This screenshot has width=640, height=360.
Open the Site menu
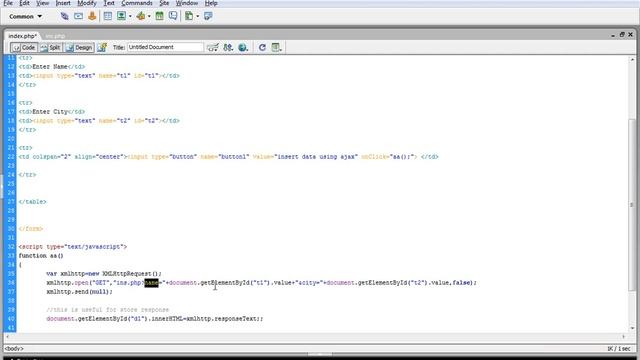pos(164,3)
